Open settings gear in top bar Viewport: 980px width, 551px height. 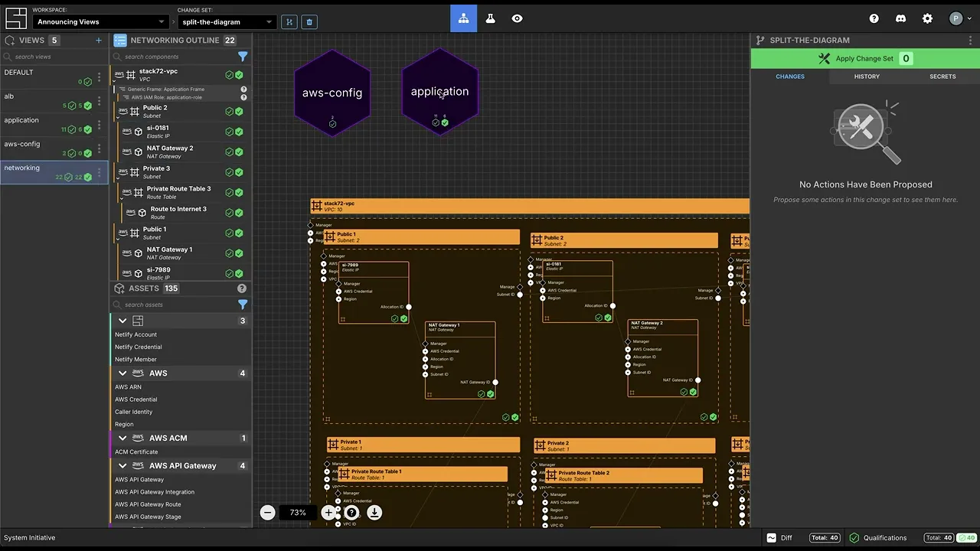pyautogui.click(x=927, y=18)
